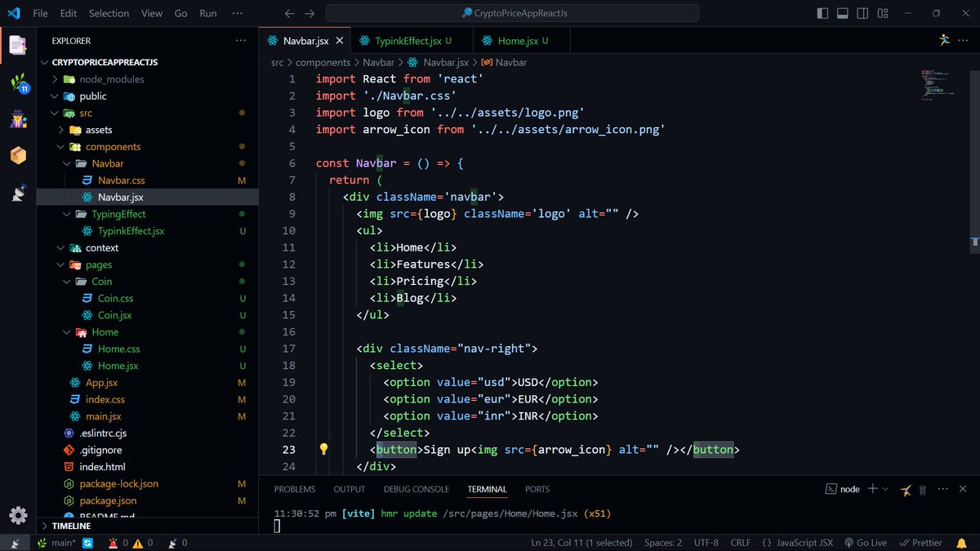Viewport: 980px width, 551px height.
Task: Run code with the running person icon
Action: (944, 40)
